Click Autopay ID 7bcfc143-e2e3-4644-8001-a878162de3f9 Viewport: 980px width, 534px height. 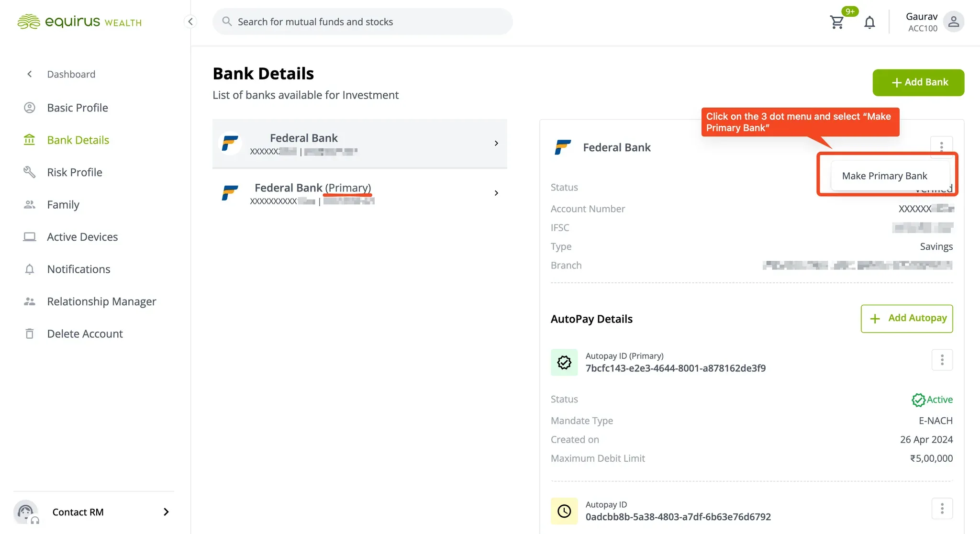click(676, 368)
